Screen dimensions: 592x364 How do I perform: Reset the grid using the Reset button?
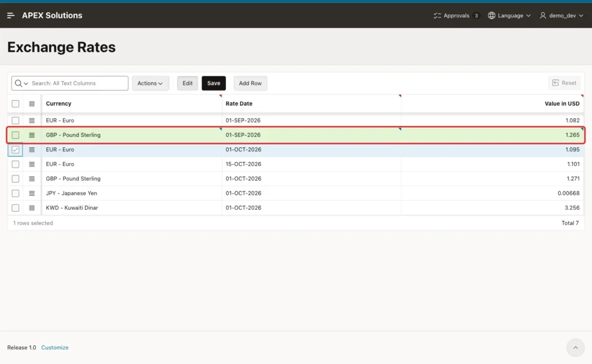(x=564, y=83)
